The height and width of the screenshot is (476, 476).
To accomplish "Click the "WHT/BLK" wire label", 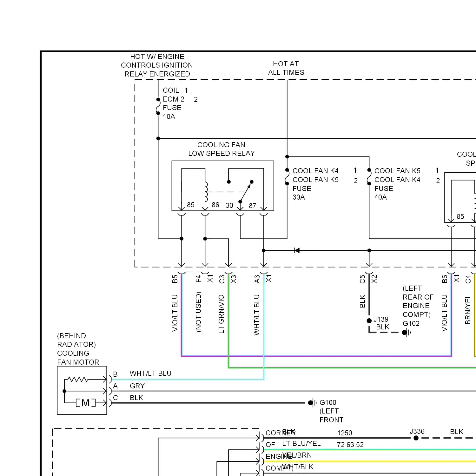I will coord(298,467).
